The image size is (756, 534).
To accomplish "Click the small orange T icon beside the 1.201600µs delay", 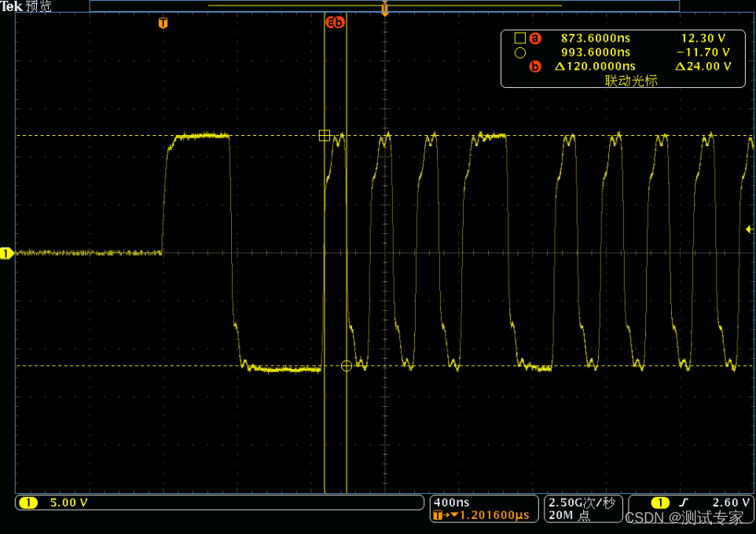I will click(438, 515).
